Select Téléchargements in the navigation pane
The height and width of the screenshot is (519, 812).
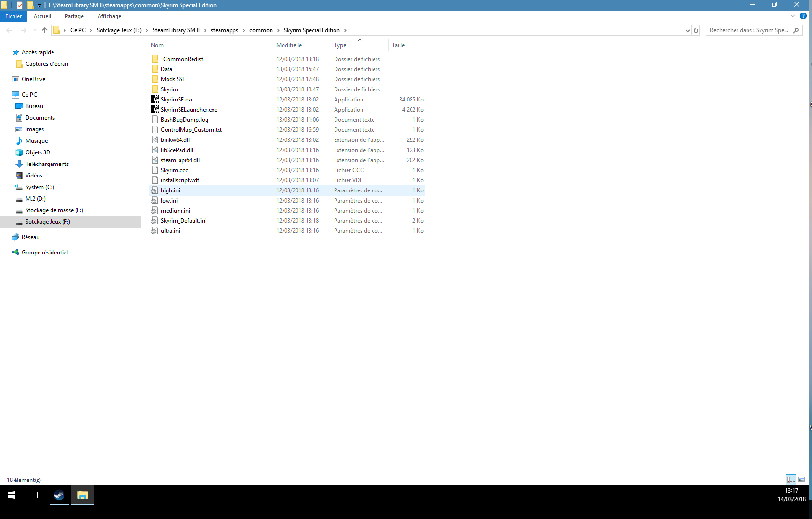coord(47,164)
